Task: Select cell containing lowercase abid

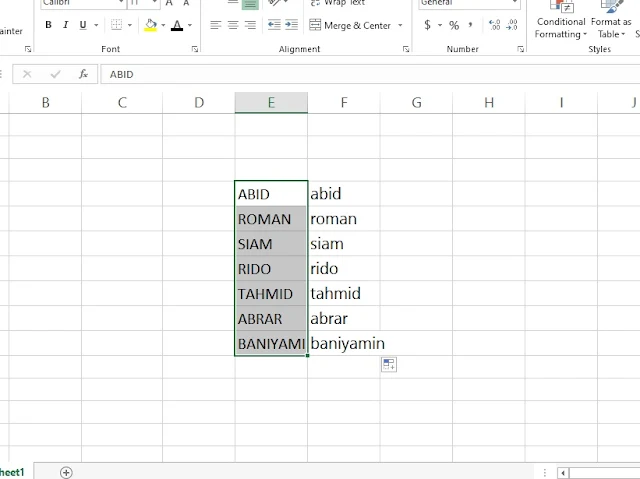Action: coord(344,194)
